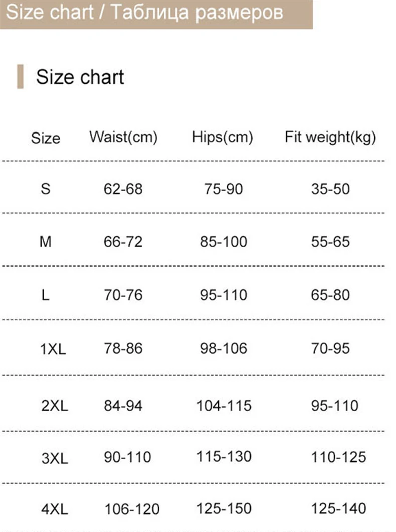
Task: Select the "Hips(cm)" column header
Action: (x=223, y=137)
